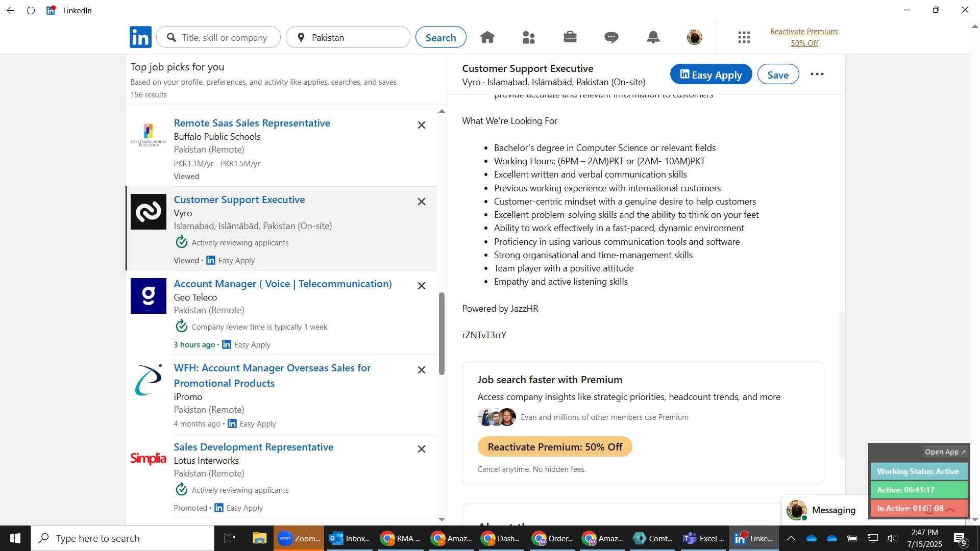This screenshot has height=551, width=980.
Task: Click volume speaker tray icon
Action: [x=892, y=538]
